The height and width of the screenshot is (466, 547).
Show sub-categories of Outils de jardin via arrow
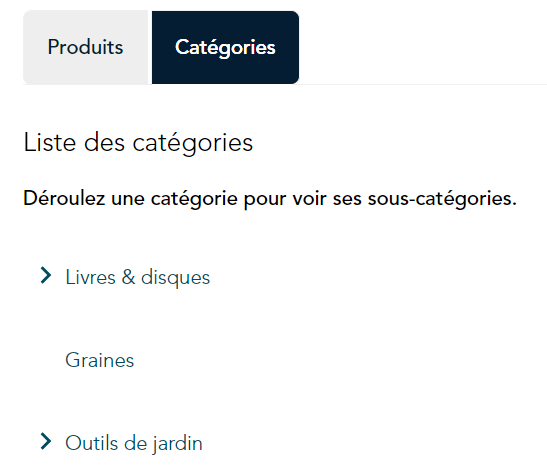pyautogui.click(x=46, y=442)
